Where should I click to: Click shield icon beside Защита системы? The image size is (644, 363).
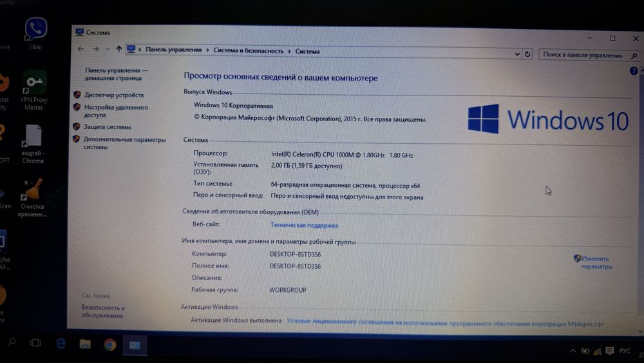(77, 126)
